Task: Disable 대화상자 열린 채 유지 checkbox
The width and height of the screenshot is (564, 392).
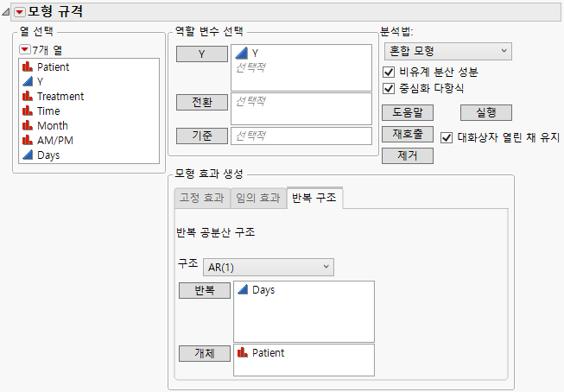Action: pos(447,136)
